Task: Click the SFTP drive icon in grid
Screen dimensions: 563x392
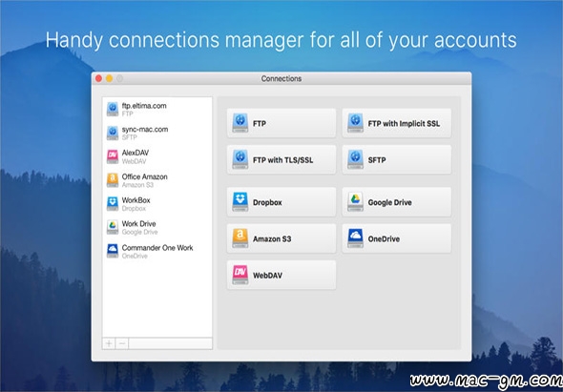Action: (355, 159)
